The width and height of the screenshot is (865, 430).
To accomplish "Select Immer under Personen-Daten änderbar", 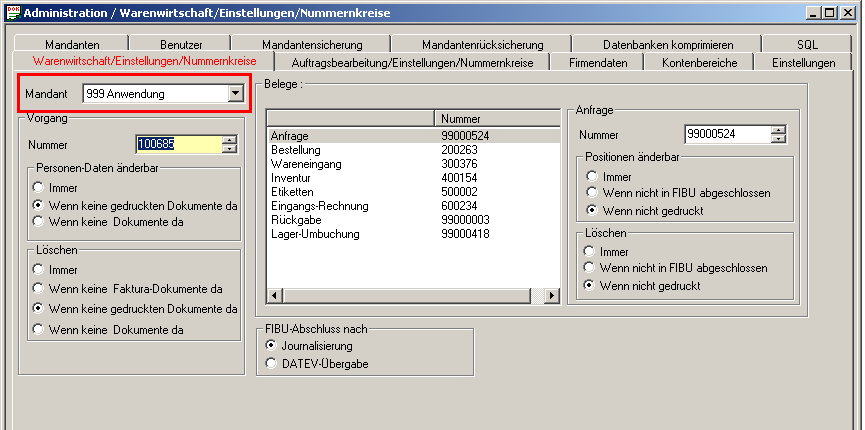I will (38, 187).
